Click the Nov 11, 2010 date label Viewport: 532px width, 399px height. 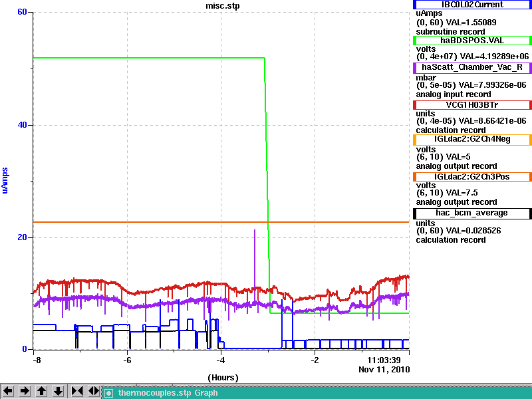point(384,370)
